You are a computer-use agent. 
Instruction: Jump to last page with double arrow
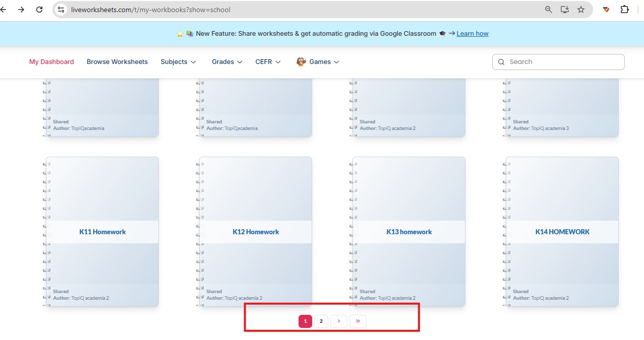[358, 321]
